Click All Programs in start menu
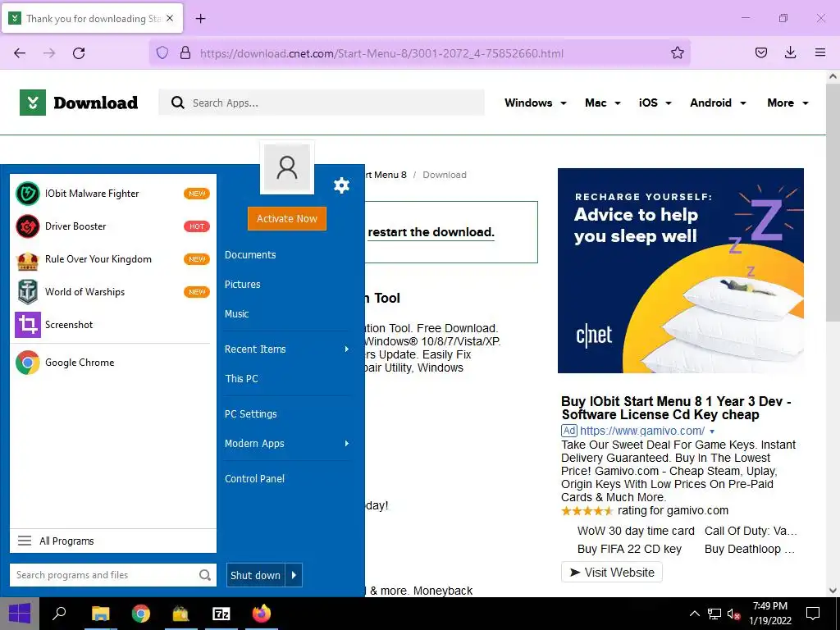The height and width of the screenshot is (630, 840). pyautogui.click(x=66, y=541)
